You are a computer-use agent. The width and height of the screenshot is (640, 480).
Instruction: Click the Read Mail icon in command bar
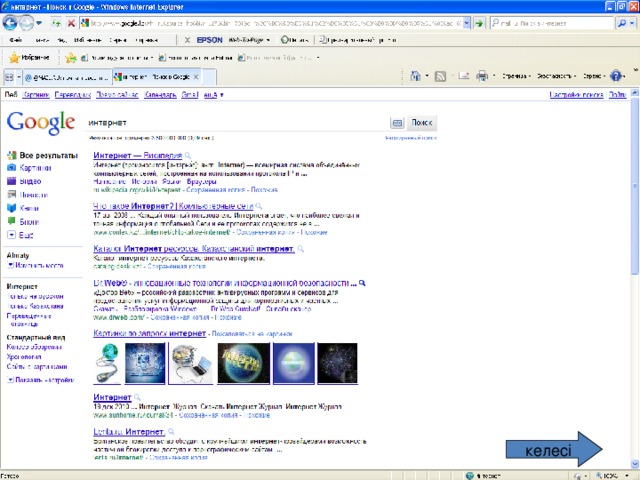[464, 76]
